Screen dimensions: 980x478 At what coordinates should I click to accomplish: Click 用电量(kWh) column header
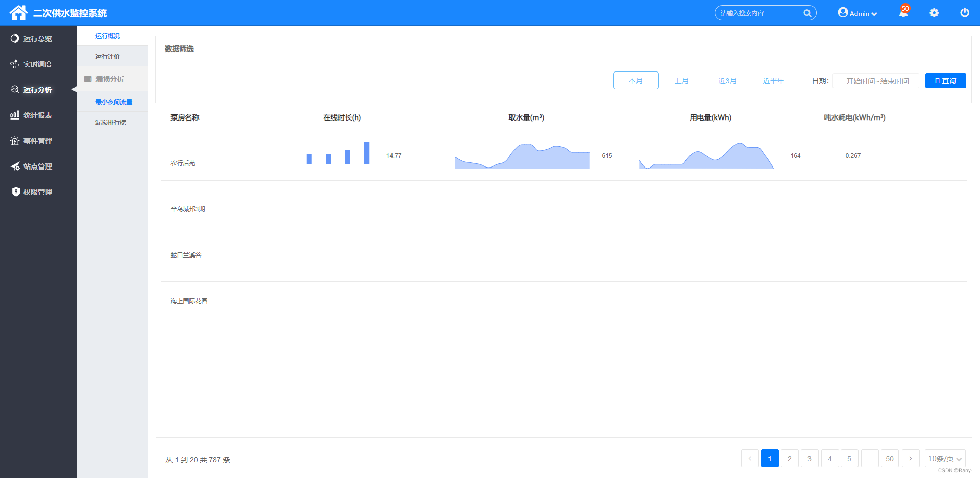click(x=710, y=117)
